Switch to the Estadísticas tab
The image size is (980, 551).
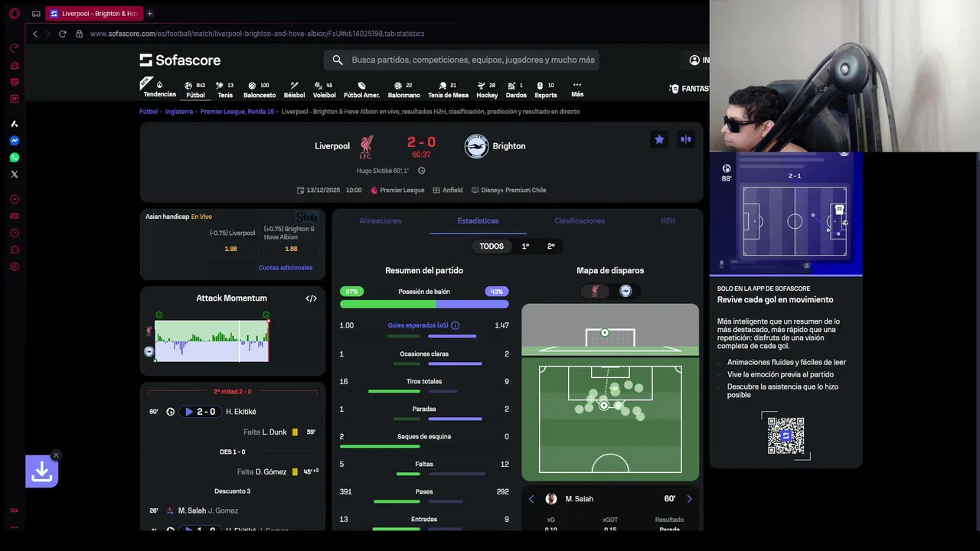pos(478,221)
